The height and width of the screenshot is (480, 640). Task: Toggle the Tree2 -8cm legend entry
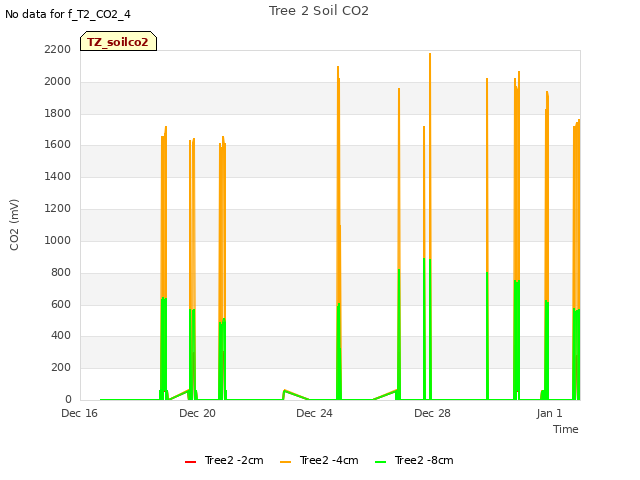(414, 460)
